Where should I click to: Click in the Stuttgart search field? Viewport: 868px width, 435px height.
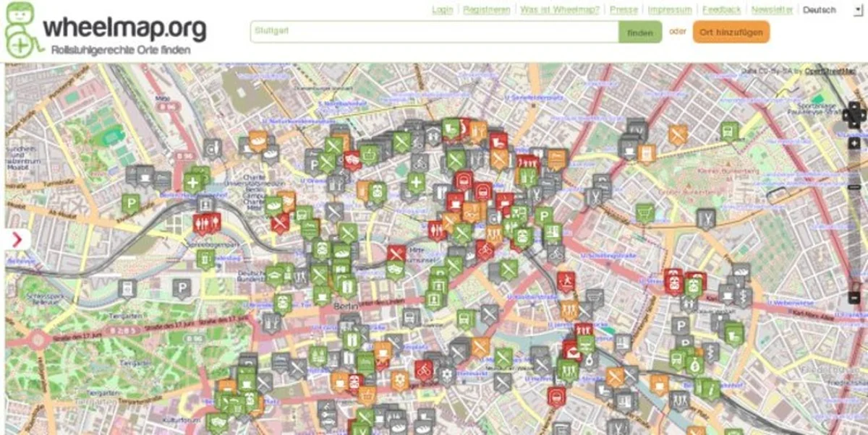434,32
